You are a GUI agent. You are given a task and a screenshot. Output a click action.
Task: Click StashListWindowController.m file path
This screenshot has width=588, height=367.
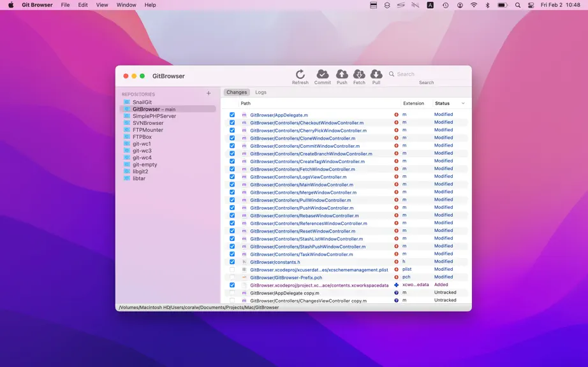click(306, 239)
